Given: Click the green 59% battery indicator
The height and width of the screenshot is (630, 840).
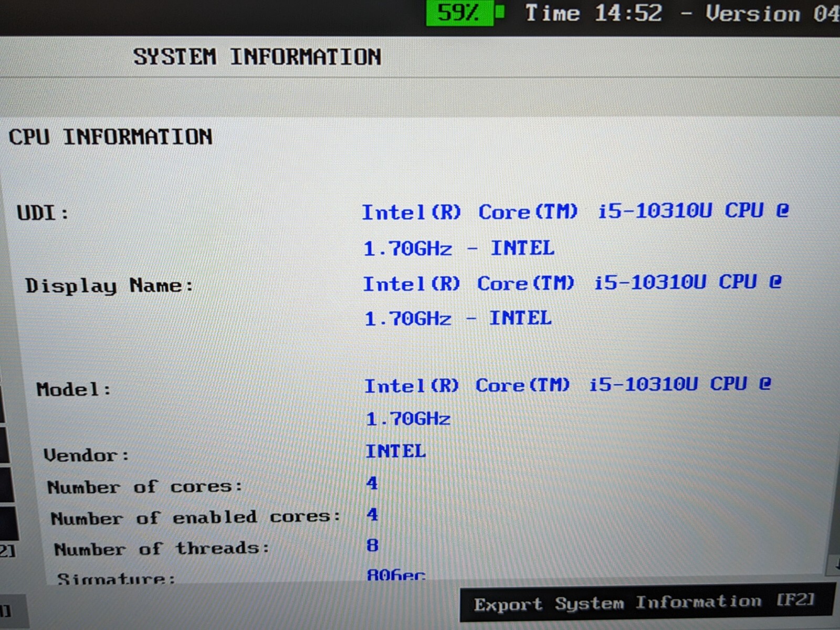Looking at the screenshot, I should [465, 13].
